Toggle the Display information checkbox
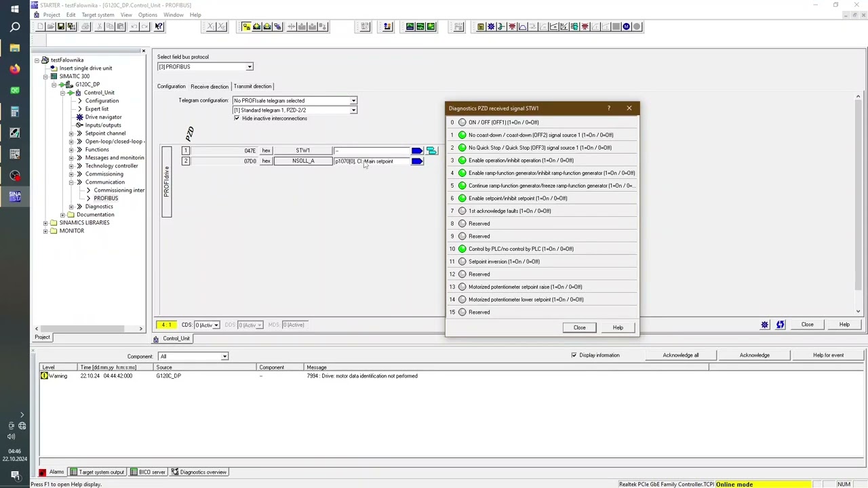This screenshot has width=868, height=488. [x=574, y=355]
